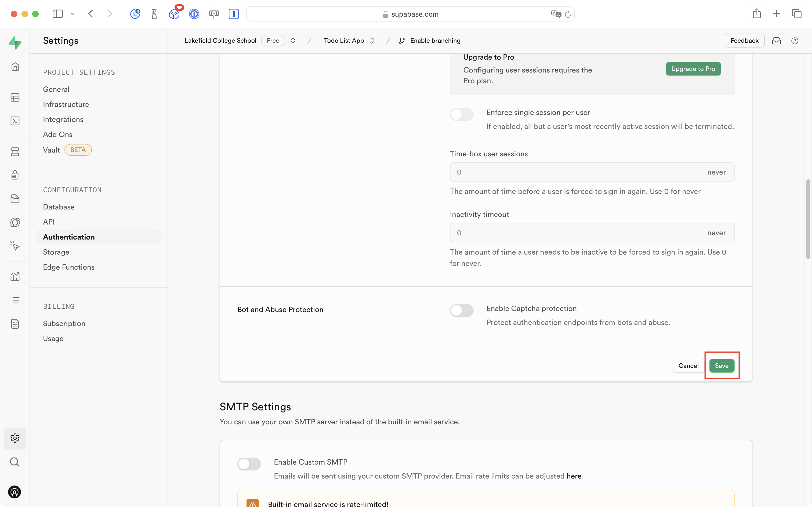Enable Captcha protection toggle
Image resolution: width=812 pixels, height=507 pixels.
coord(461,310)
